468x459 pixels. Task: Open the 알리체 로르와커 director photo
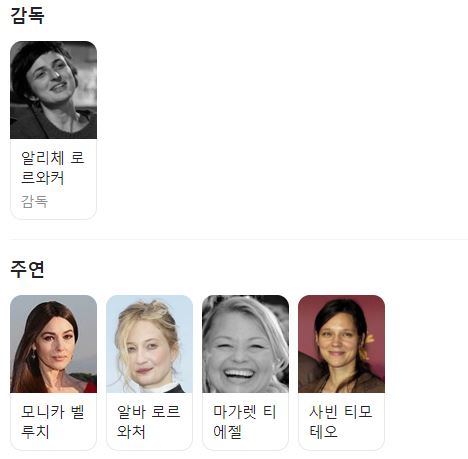[x=53, y=90]
